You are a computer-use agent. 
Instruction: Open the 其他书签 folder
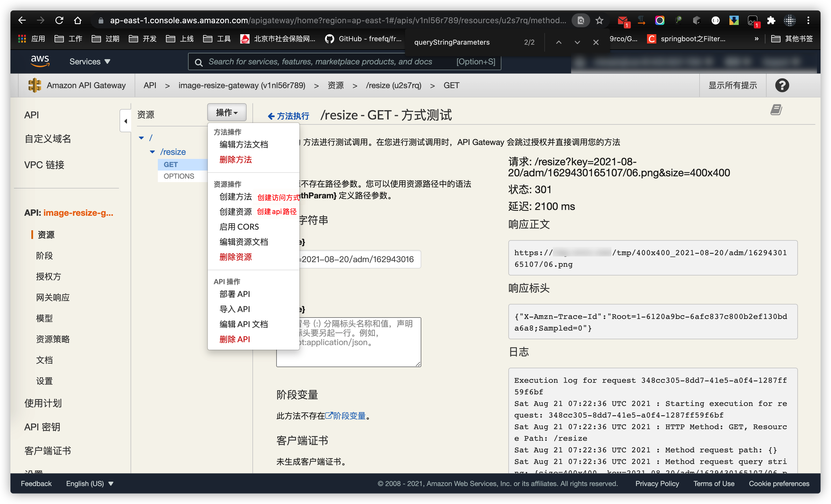click(x=792, y=39)
